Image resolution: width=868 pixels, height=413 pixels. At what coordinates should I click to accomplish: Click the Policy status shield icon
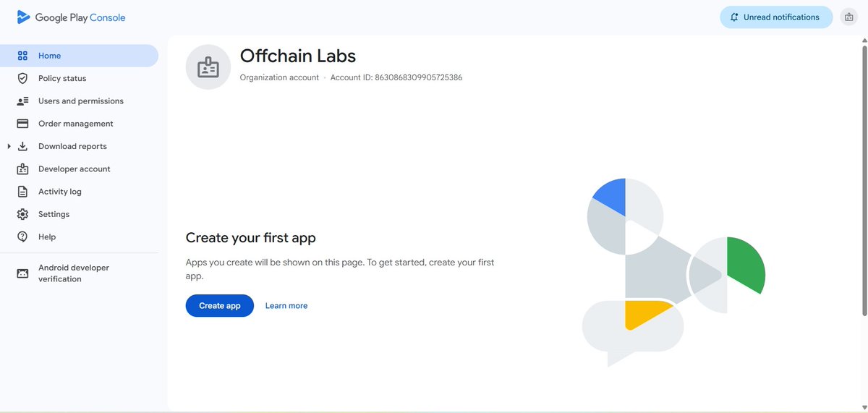coord(22,78)
